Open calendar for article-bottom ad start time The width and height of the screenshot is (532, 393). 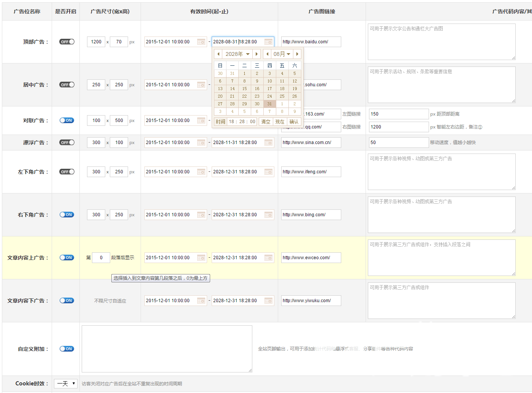tap(201, 301)
